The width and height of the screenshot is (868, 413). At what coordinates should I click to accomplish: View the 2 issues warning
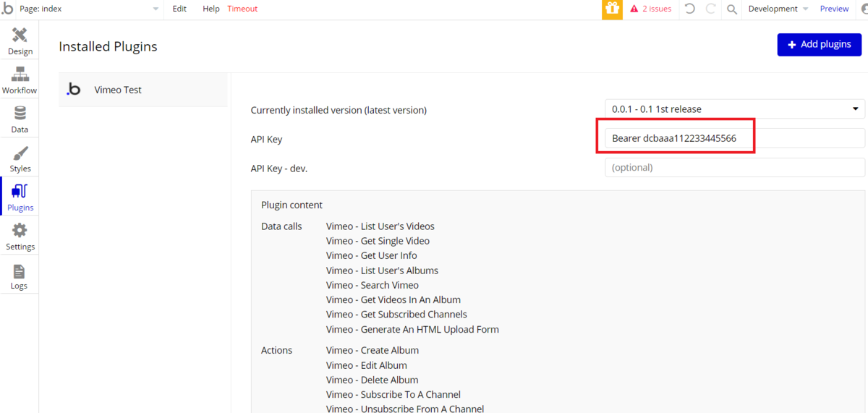pos(651,9)
